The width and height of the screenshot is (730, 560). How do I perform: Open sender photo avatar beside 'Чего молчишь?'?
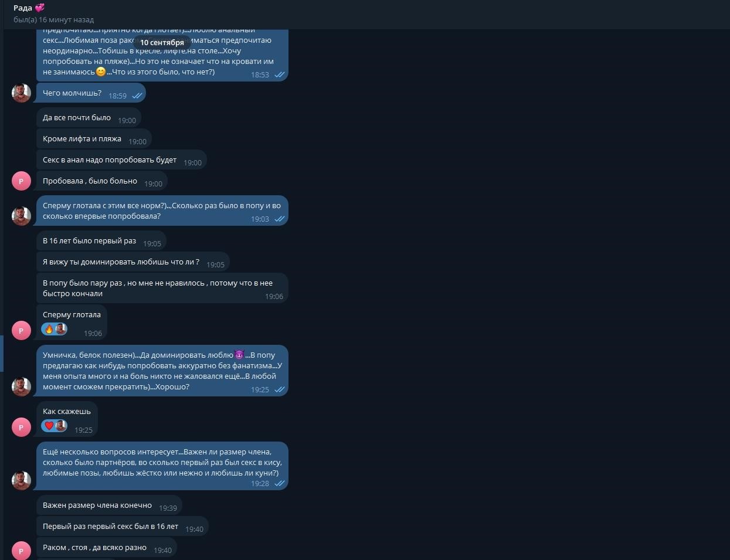pos(21,93)
